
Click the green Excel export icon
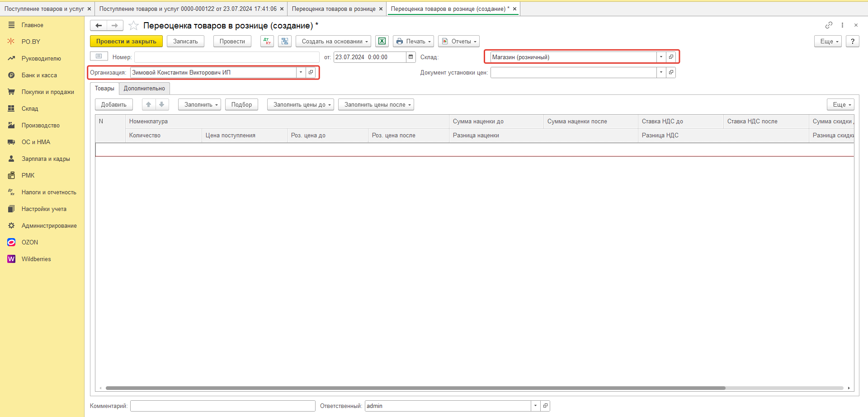382,41
